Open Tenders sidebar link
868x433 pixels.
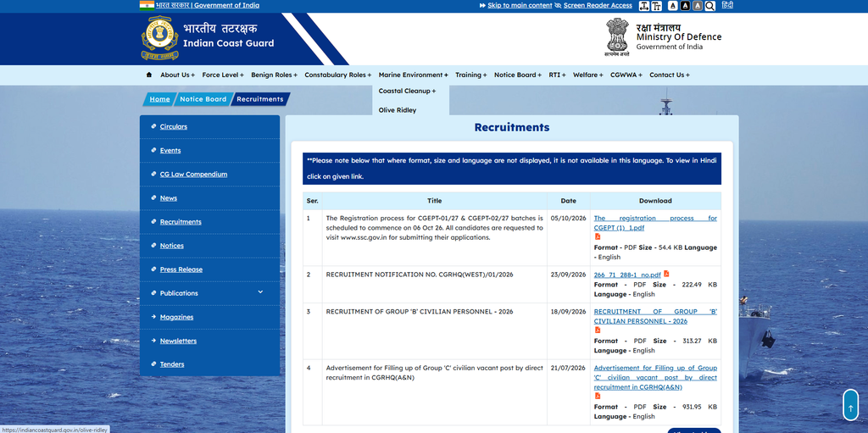(171, 364)
